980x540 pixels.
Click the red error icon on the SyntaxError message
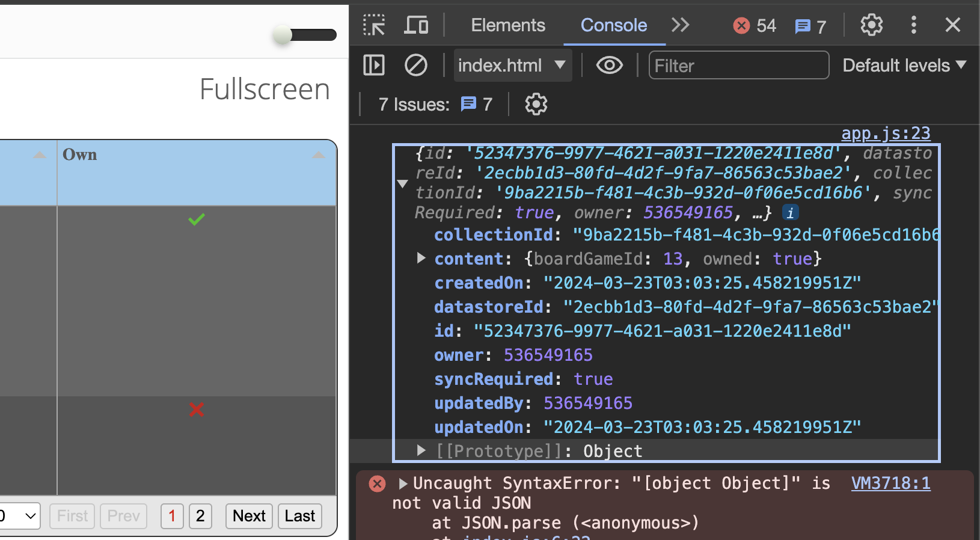click(x=377, y=483)
